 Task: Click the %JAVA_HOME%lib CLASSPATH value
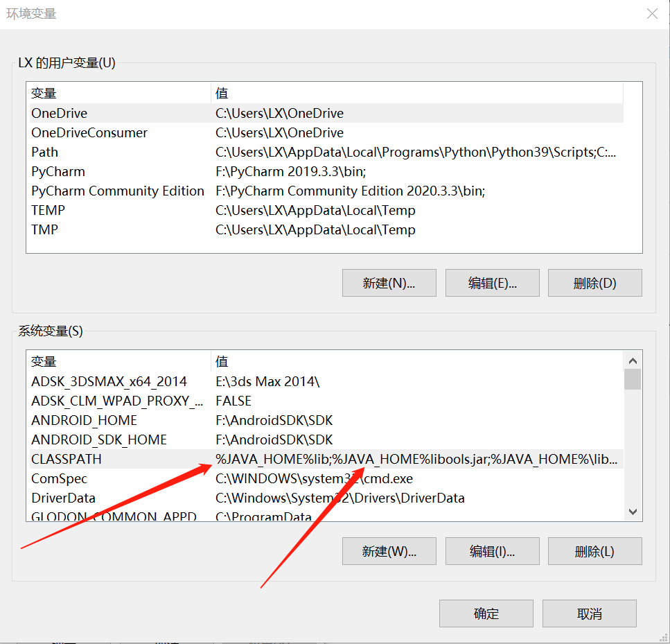[x=416, y=459]
